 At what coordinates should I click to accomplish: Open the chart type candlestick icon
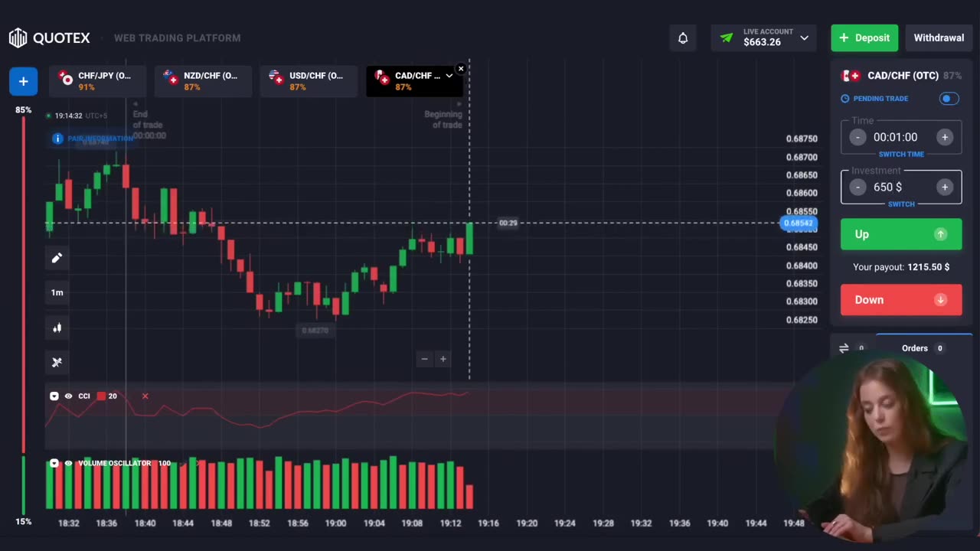57,328
